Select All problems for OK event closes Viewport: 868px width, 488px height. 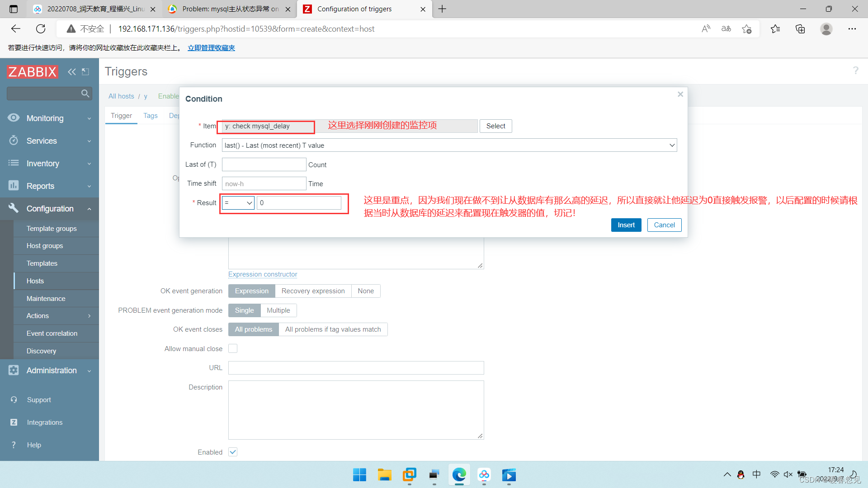[x=254, y=329]
